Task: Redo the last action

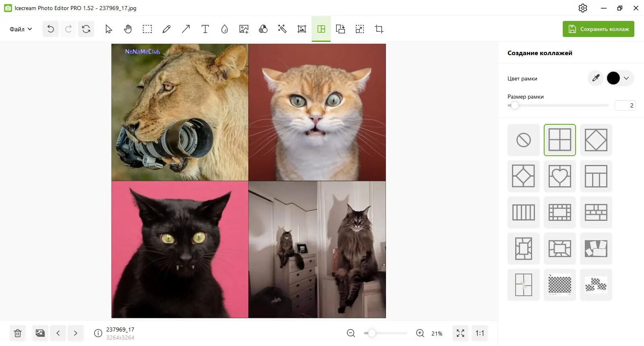Action: click(68, 29)
